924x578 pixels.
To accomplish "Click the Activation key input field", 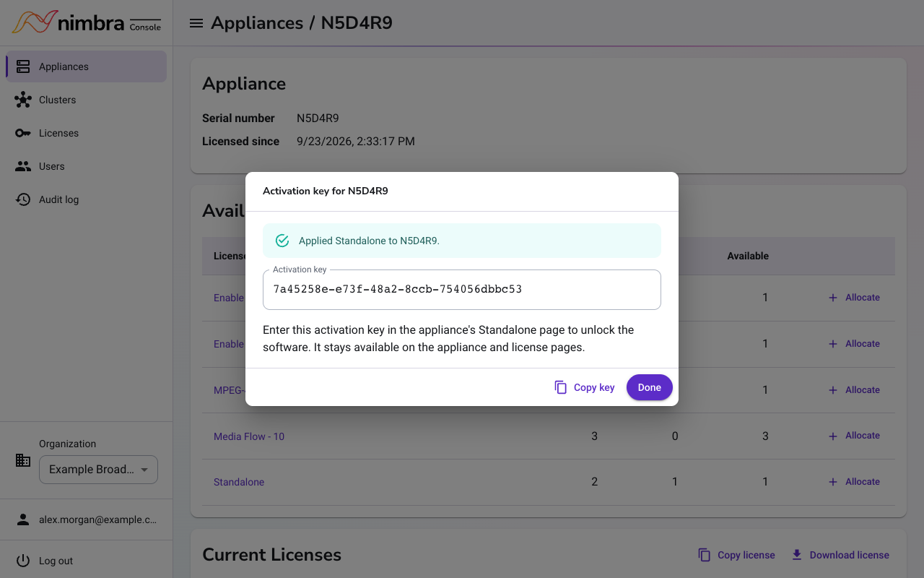I will pos(462,290).
